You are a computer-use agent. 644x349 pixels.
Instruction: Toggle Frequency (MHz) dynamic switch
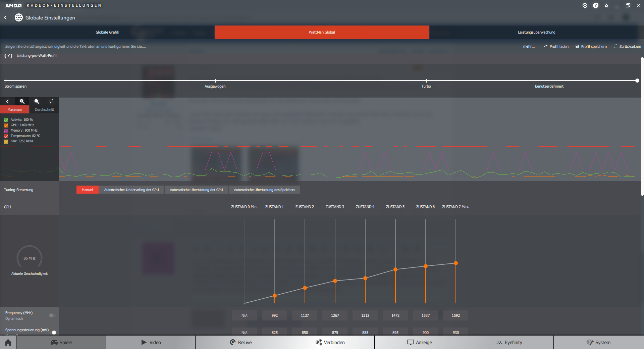point(52,315)
